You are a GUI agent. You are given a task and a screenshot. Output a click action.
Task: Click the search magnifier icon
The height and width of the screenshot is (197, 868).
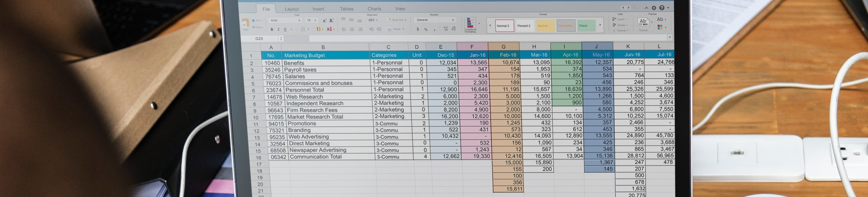click(x=635, y=8)
